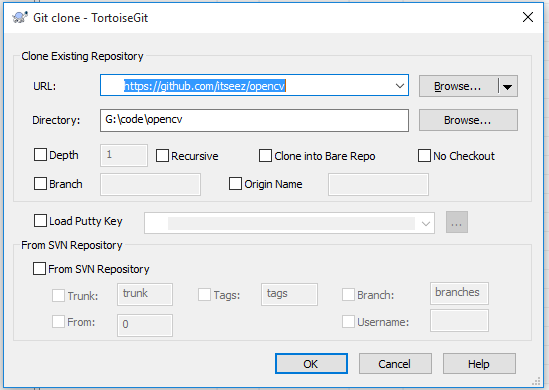Click the 'Directory:' label

tap(56, 120)
